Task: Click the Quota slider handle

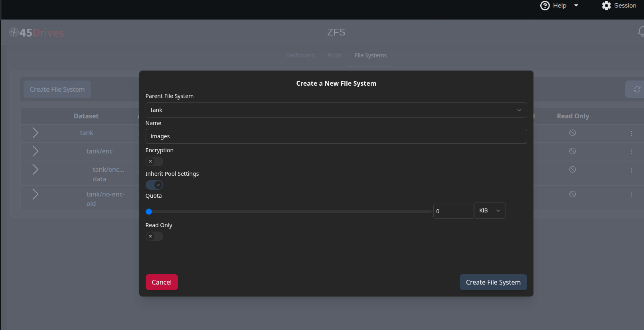Action: pos(149,212)
